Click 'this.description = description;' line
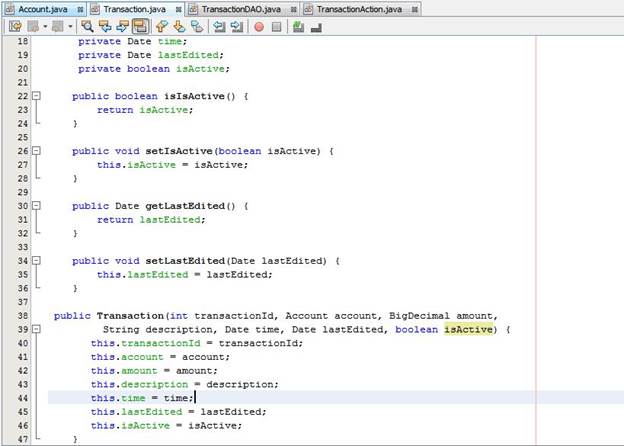The image size is (624, 446). 184,384
